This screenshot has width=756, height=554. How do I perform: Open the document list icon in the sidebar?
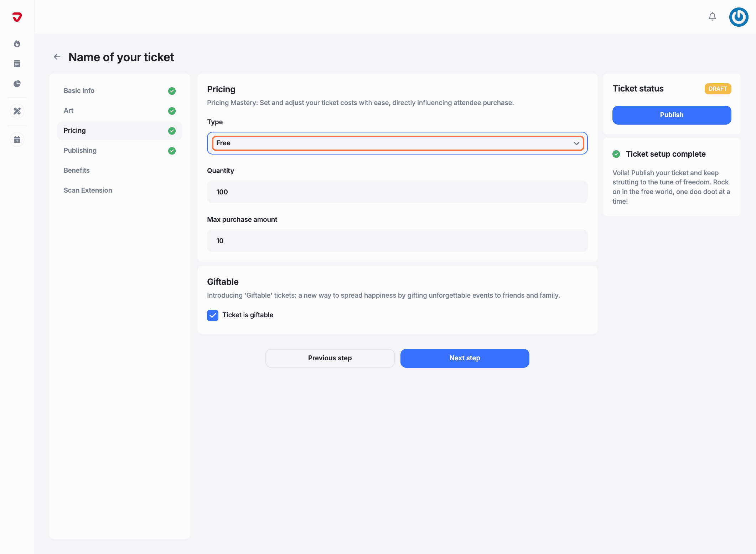17,64
